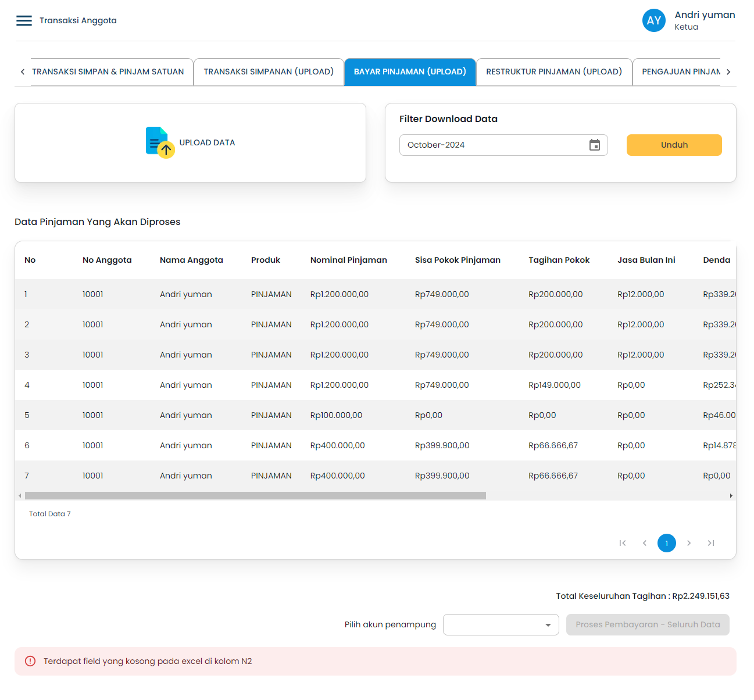Click the horizontal table scrollbar thumb
The width and height of the screenshot is (754, 700).
tap(255, 496)
